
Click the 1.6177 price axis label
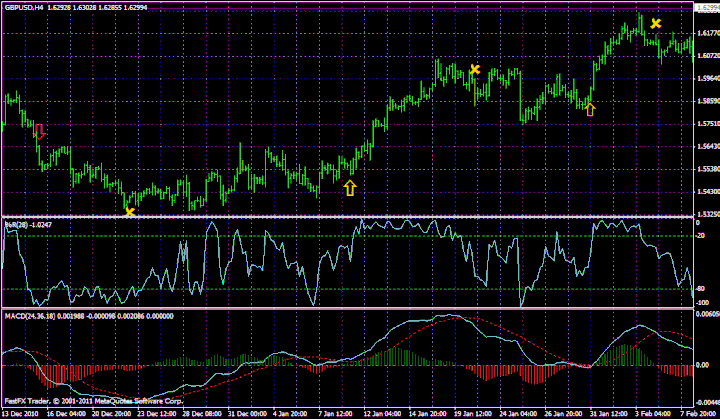tap(708, 33)
